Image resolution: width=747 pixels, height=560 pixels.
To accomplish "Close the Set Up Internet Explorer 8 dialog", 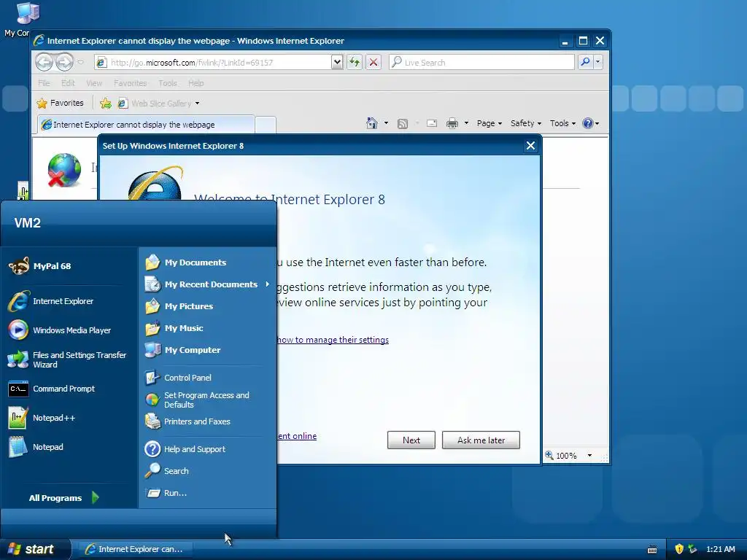I will click(530, 146).
